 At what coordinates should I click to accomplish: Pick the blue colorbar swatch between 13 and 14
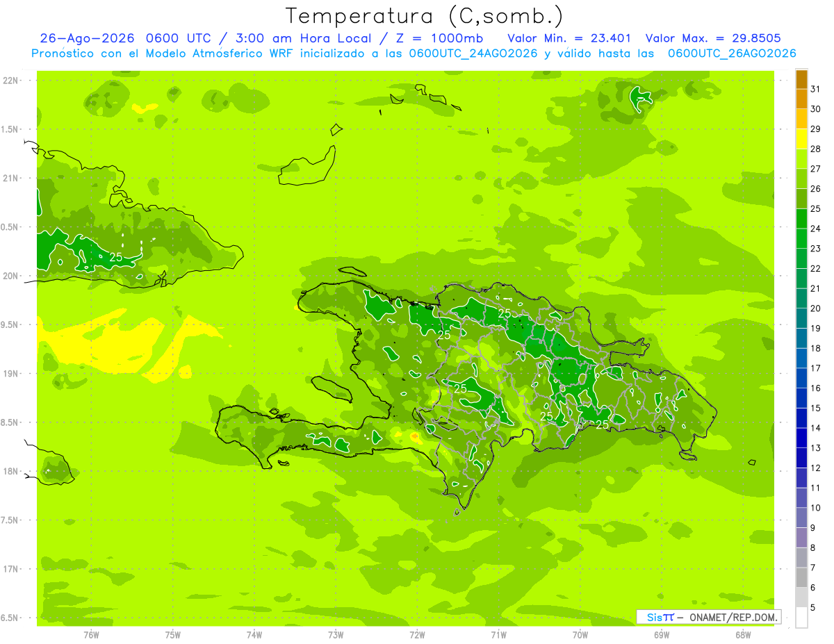coord(801,438)
